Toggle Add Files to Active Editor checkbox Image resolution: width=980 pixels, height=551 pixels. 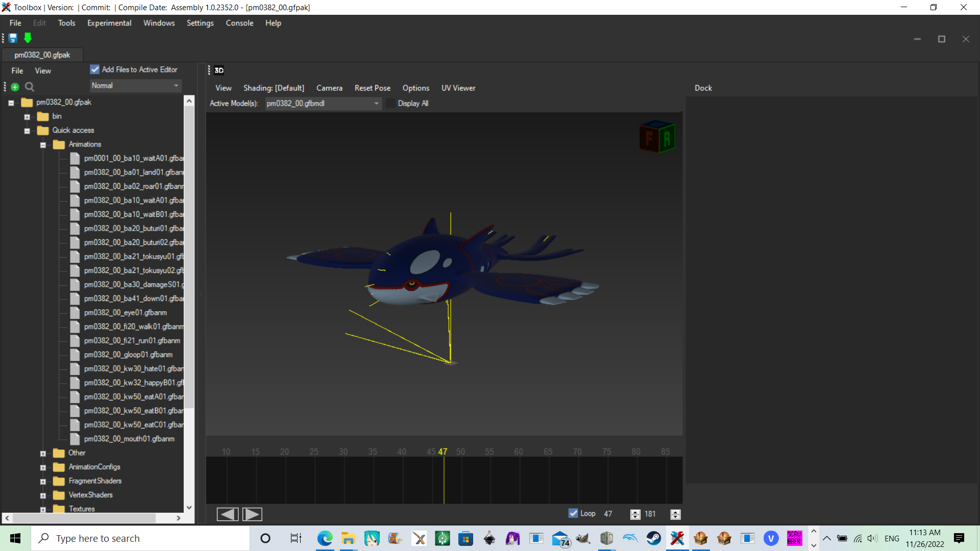tap(95, 69)
